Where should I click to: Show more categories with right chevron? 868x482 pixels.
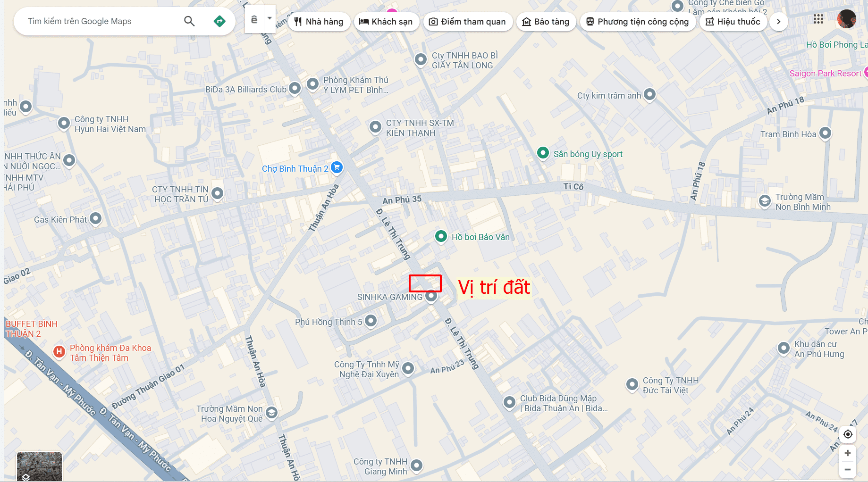pos(779,22)
